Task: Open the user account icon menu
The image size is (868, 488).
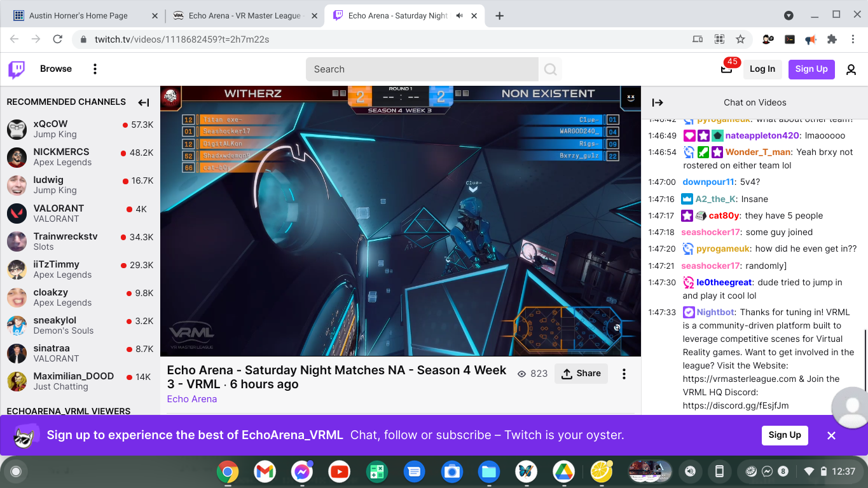Action: pyautogui.click(x=851, y=69)
